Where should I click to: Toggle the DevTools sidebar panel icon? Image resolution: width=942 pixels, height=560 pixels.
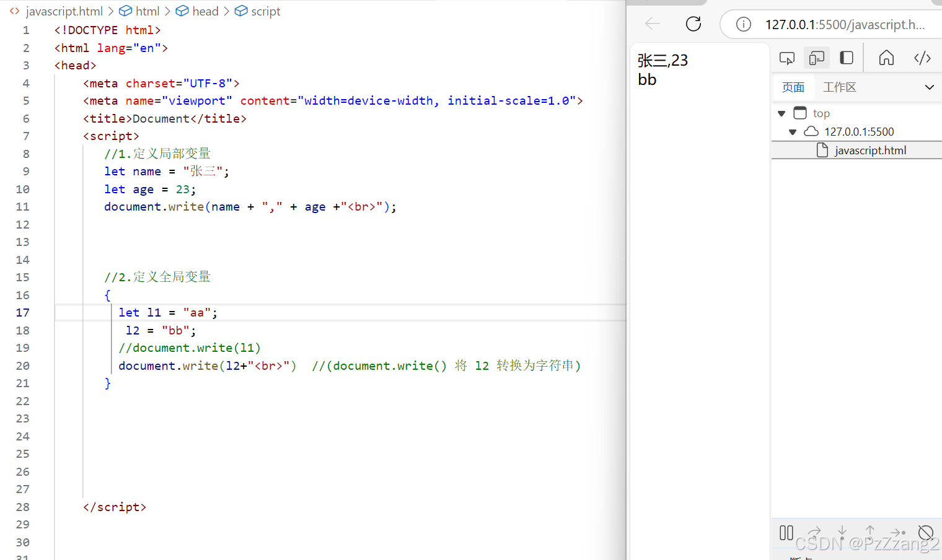coord(847,58)
